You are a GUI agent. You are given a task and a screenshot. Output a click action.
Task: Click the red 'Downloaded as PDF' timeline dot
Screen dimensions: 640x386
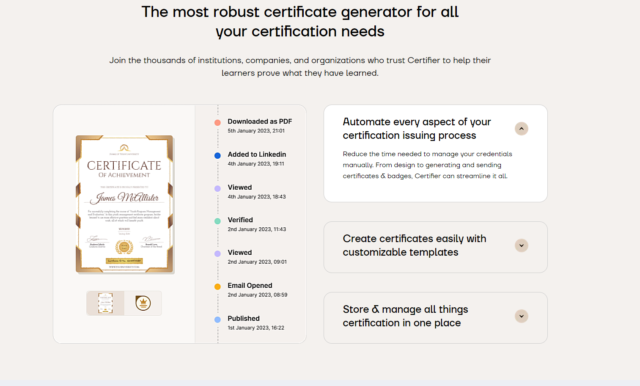coord(218,122)
